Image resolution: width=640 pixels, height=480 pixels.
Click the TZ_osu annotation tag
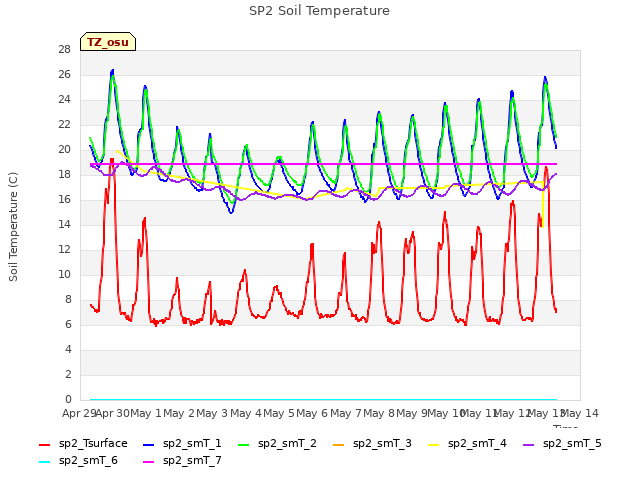click(108, 42)
